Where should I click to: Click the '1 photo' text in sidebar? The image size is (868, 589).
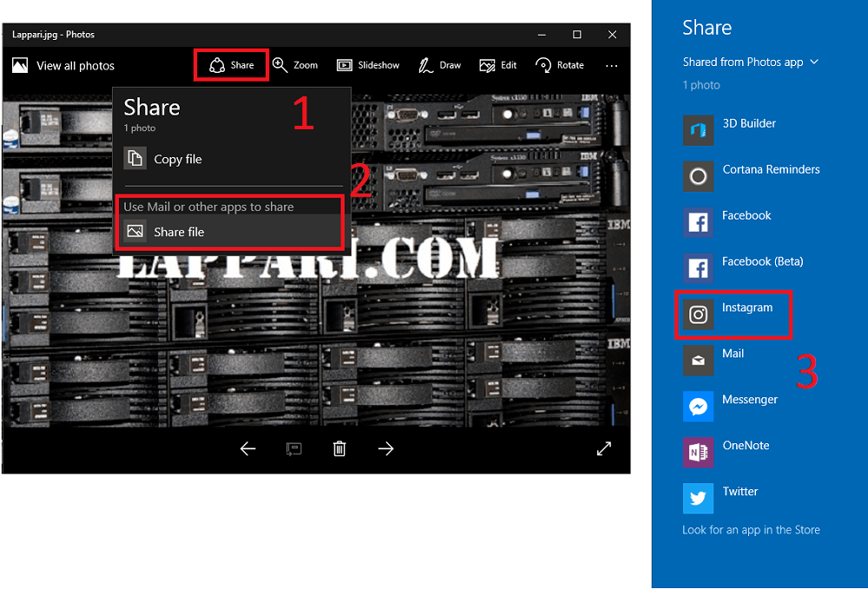coord(700,85)
